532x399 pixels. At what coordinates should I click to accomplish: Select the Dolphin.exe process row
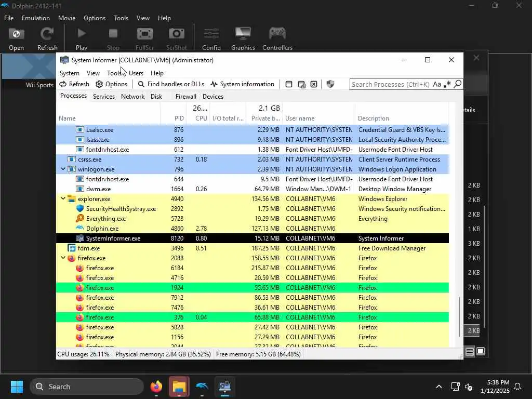click(x=252, y=229)
